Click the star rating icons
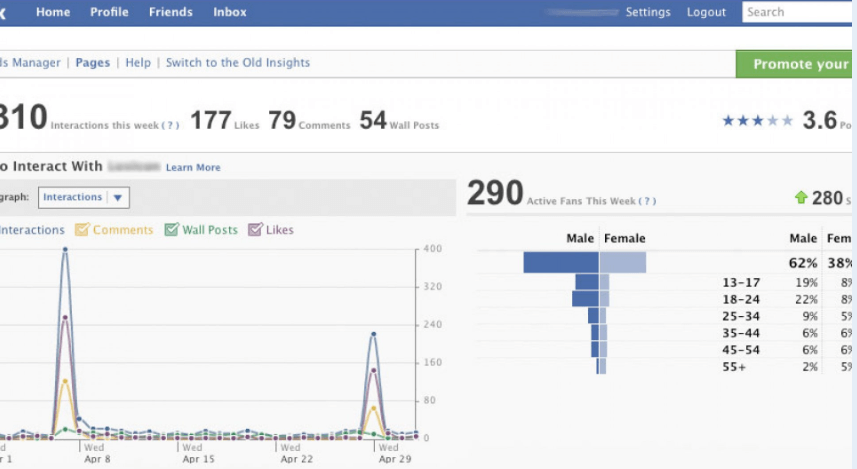The width and height of the screenshot is (857, 469). pyautogui.click(x=758, y=120)
